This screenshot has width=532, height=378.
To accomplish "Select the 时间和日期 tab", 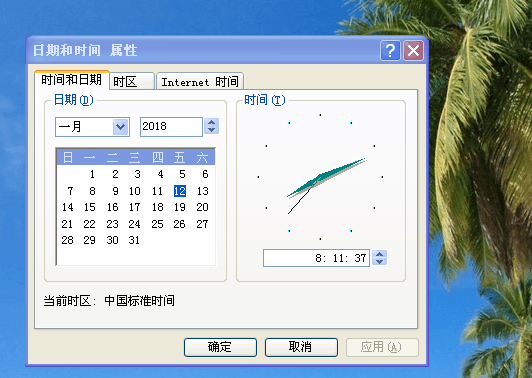I will coord(72,80).
